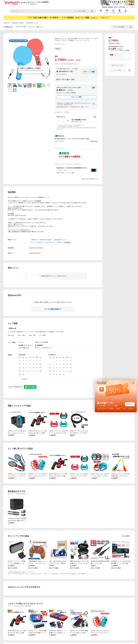Click the orange coupon shop icon
The image size is (138, 644).
pyautogui.click(x=101, y=390)
